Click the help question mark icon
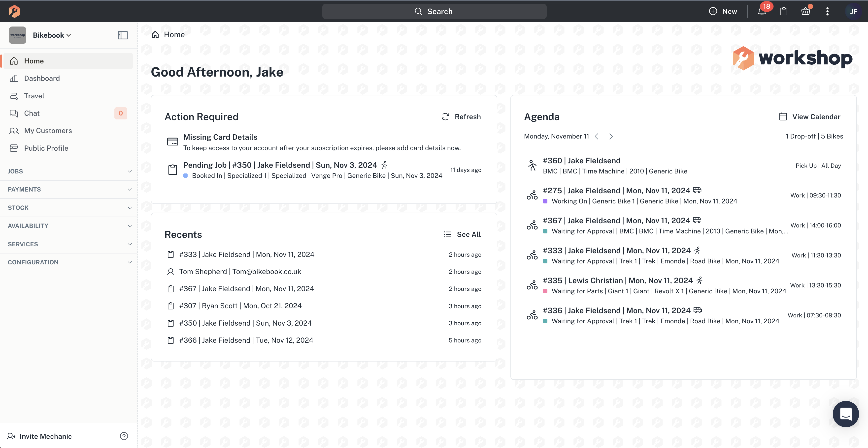The image size is (868, 448). 124,436
